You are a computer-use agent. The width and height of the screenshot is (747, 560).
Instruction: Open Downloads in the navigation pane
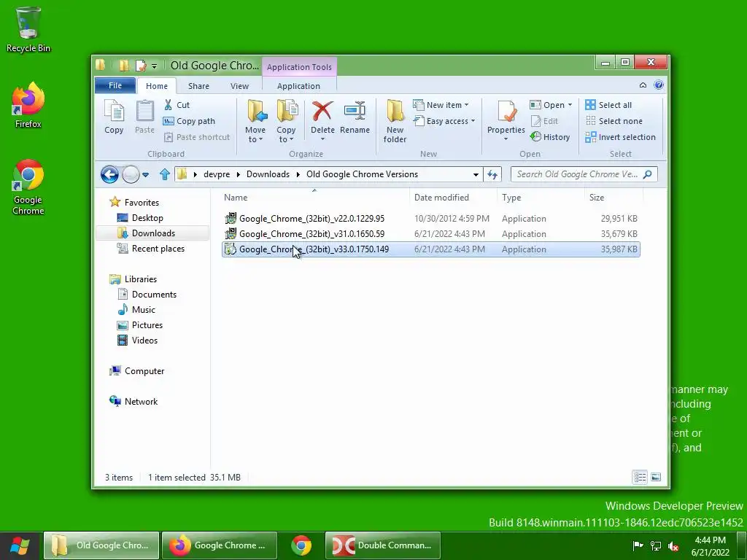[x=153, y=233]
